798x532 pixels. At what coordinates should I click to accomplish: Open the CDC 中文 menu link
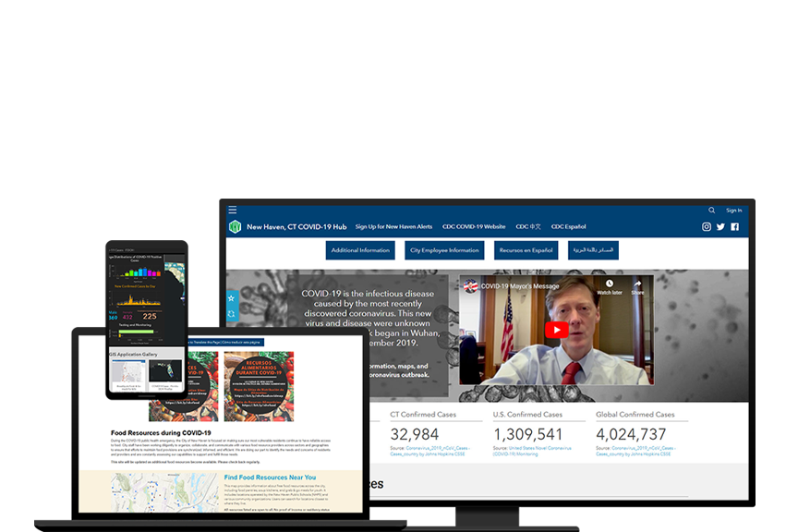pos(528,227)
